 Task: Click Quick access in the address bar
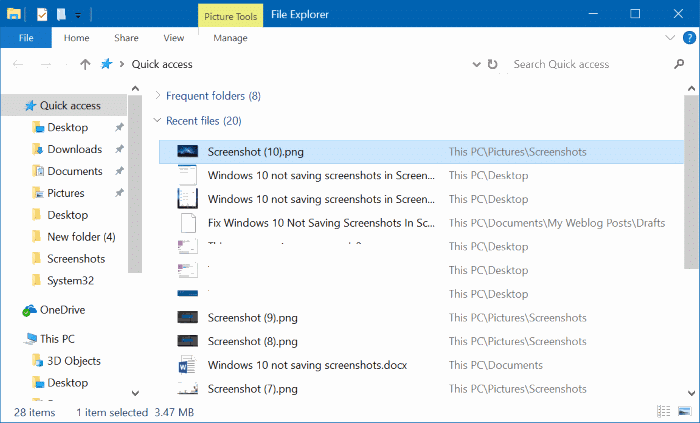[x=162, y=64]
